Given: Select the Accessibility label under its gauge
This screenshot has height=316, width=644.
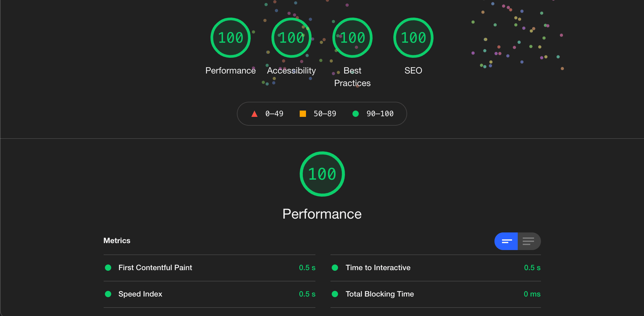Looking at the screenshot, I should tap(291, 70).
